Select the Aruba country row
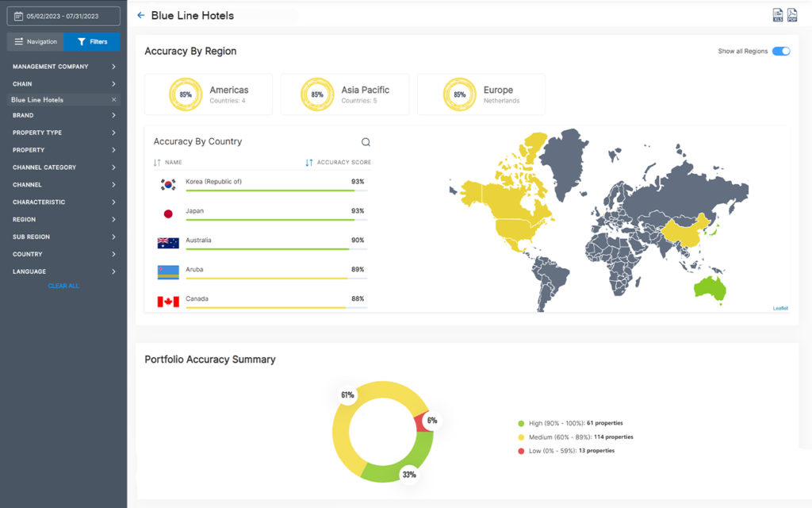This screenshot has width=812, height=508. pos(262,272)
